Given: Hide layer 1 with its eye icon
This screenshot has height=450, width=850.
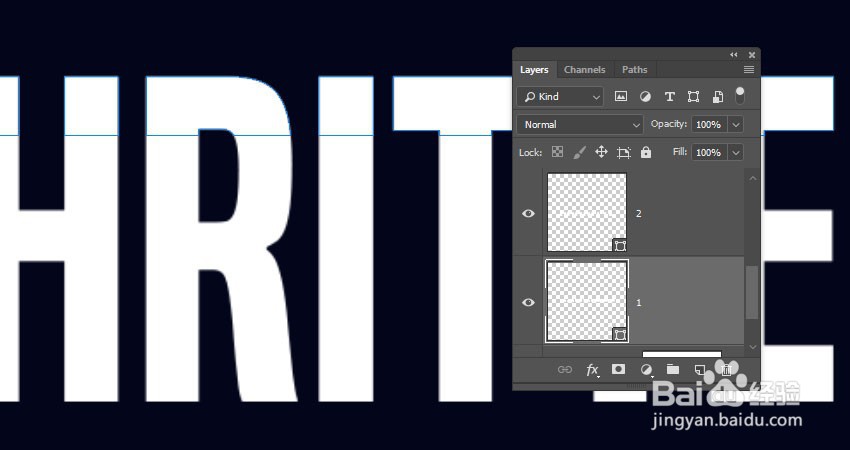Looking at the screenshot, I should [528, 303].
